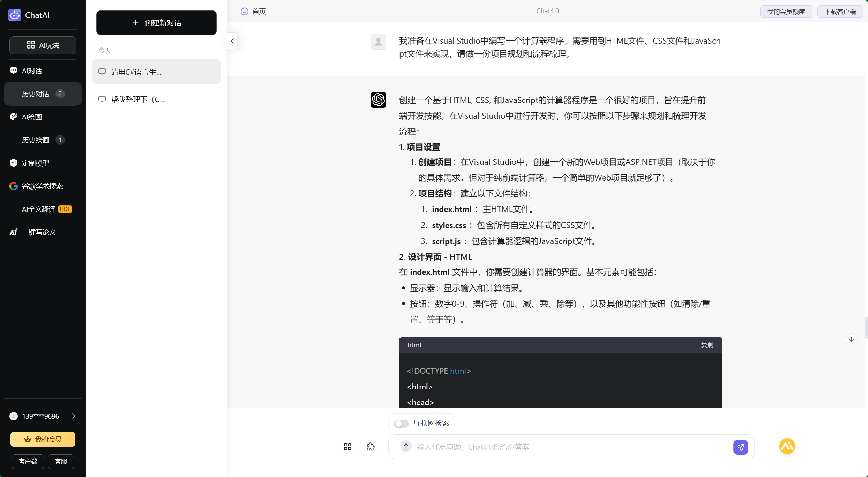Click the home icon beside 首页
868x477 pixels.
point(245,11)
